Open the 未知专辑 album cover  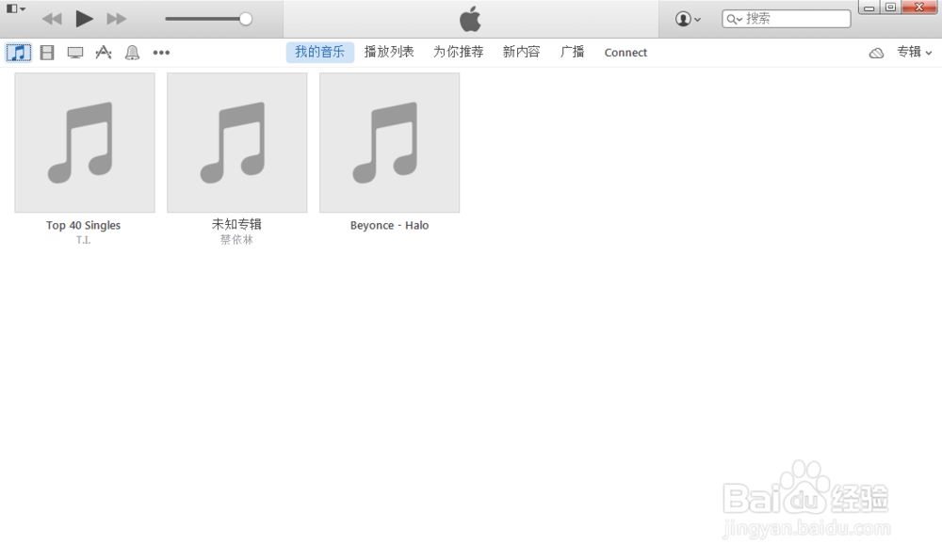(236, 143)
